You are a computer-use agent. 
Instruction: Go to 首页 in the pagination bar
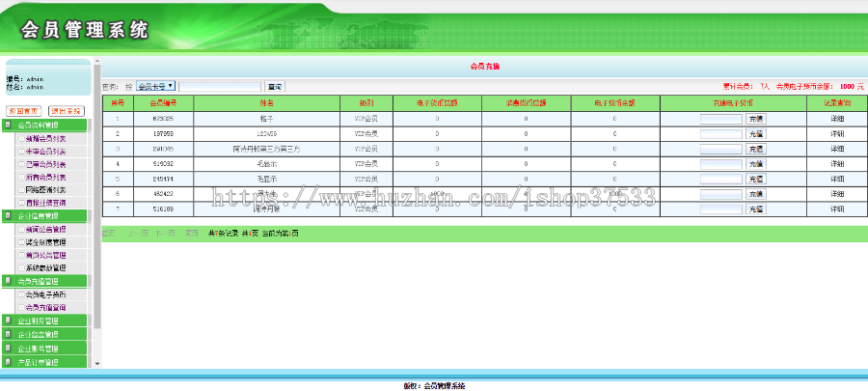(108, 234)
